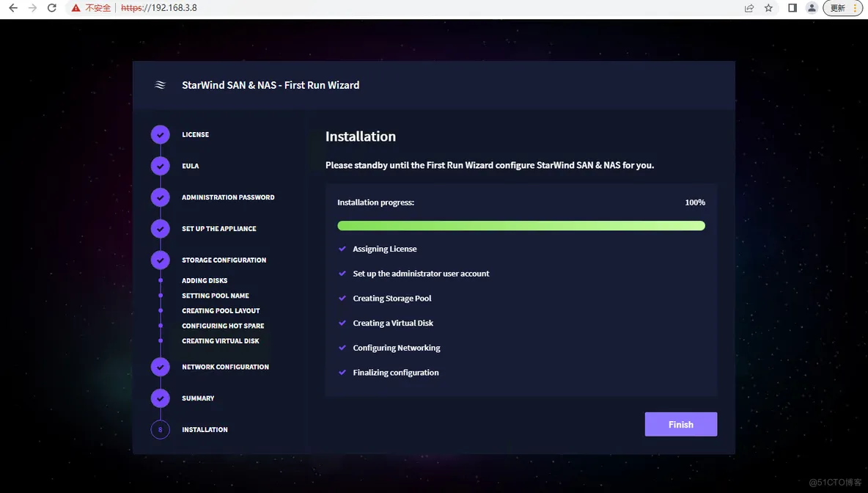Click the Finish button

[x=680, y=424]
